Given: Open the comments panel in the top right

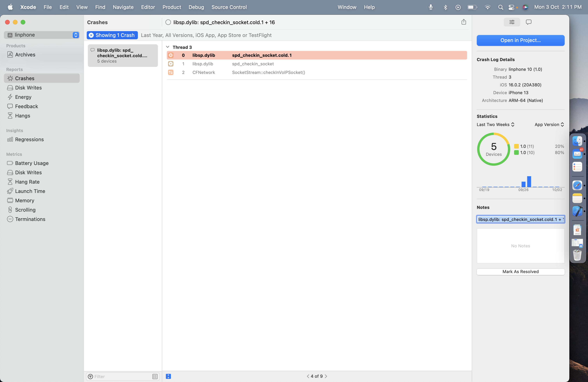Looking at the screenshot, I should coord(529,22).
